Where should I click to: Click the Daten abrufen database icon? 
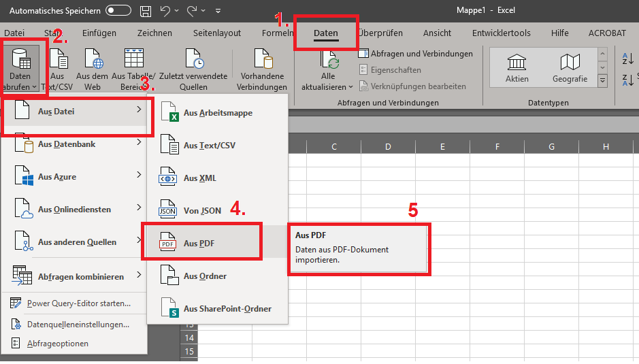point(20,59)
